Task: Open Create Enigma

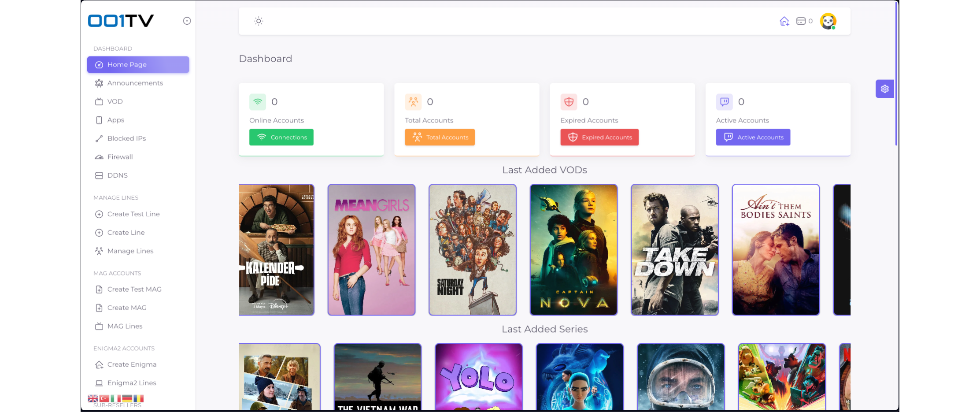Action: point(138,365)
